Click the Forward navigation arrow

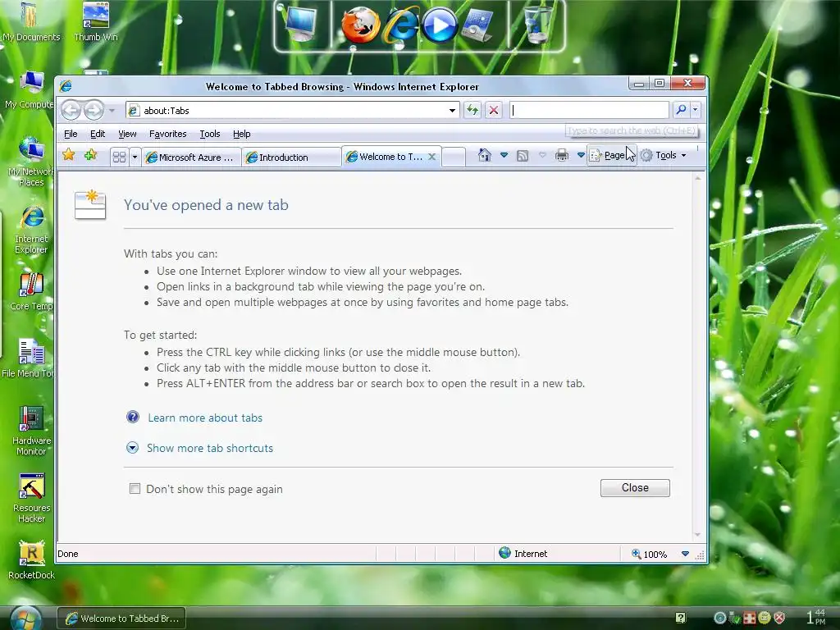pyautogui.click(x=94, y=111)
